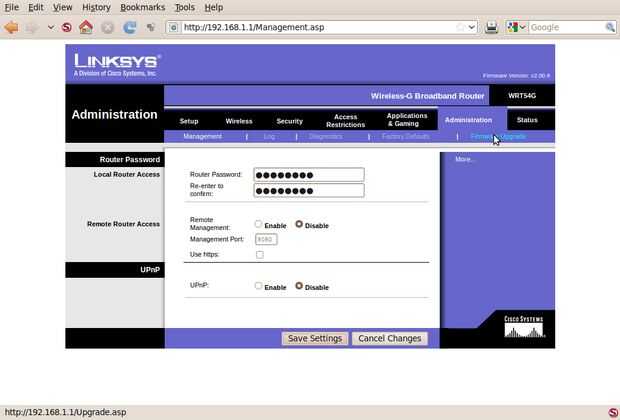Click the red NoScript toolbar icon
Image resolution: width=620 pixels, height=420 pixels.
click(67, 27)
